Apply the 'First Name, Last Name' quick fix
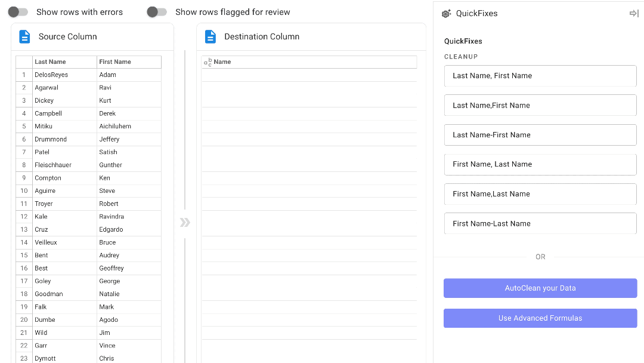 pos(540,164)
